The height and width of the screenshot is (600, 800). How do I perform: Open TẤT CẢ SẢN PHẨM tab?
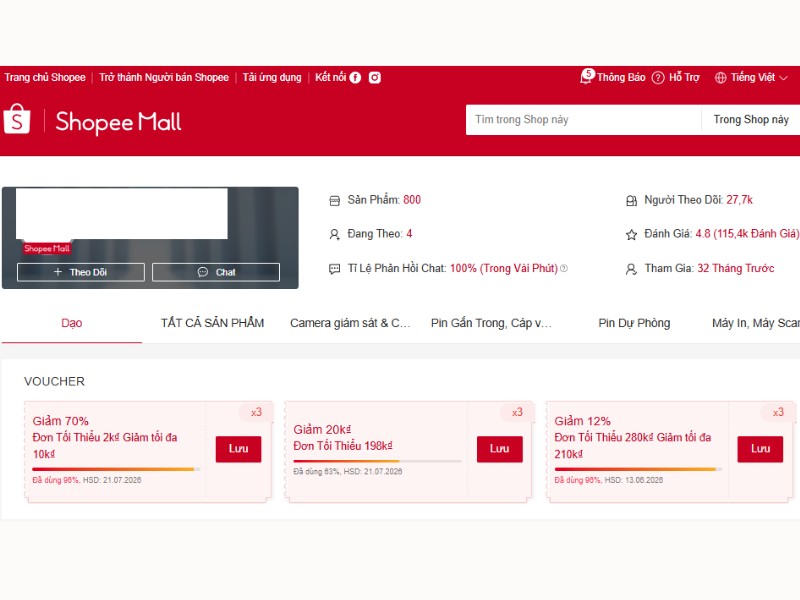(x=212, y=323)
